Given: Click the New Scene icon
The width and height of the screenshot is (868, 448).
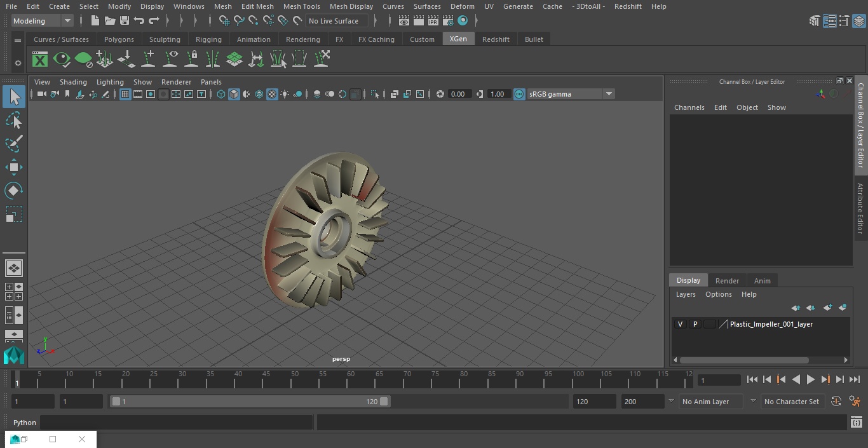Looking at the screenshot, I should (x=95, y=21).
